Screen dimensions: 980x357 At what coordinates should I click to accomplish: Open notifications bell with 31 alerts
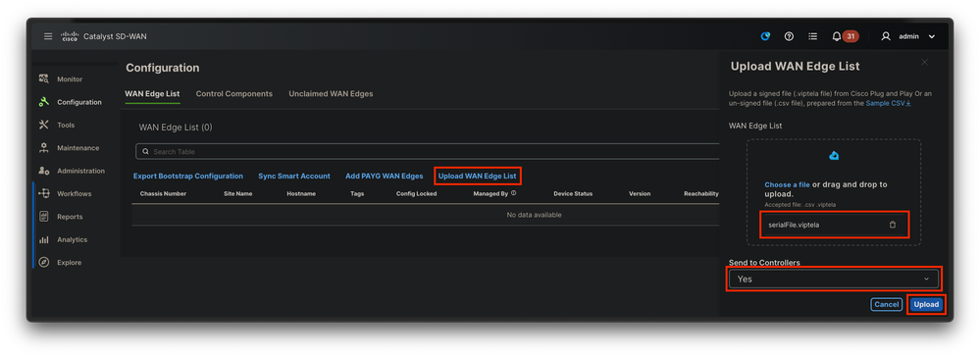point(845,36)
